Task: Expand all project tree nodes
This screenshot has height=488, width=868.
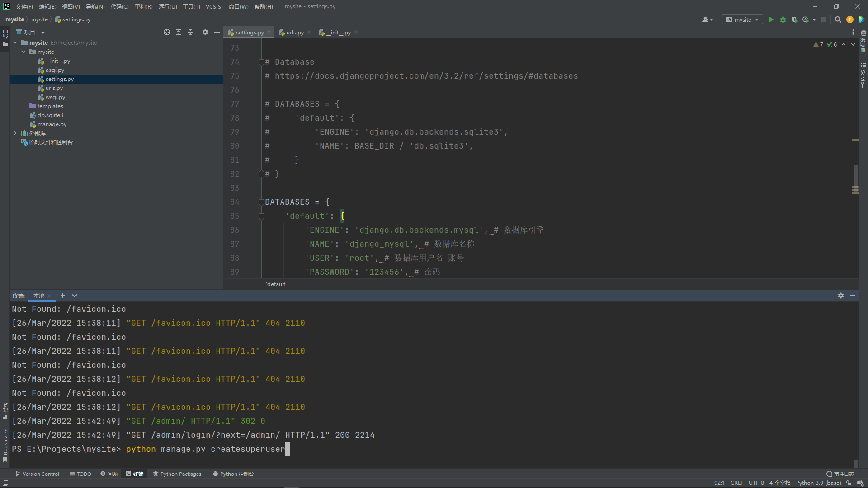Action: 179,32
